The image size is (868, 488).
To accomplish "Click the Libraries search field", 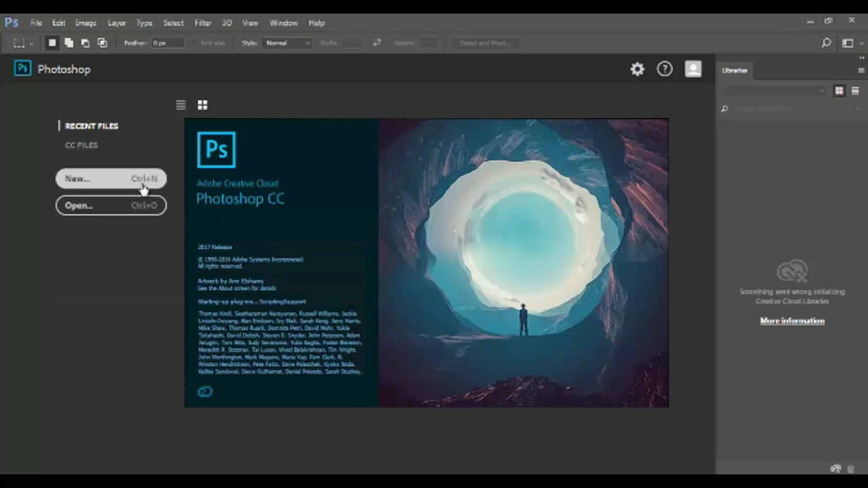I will point(792,109).
